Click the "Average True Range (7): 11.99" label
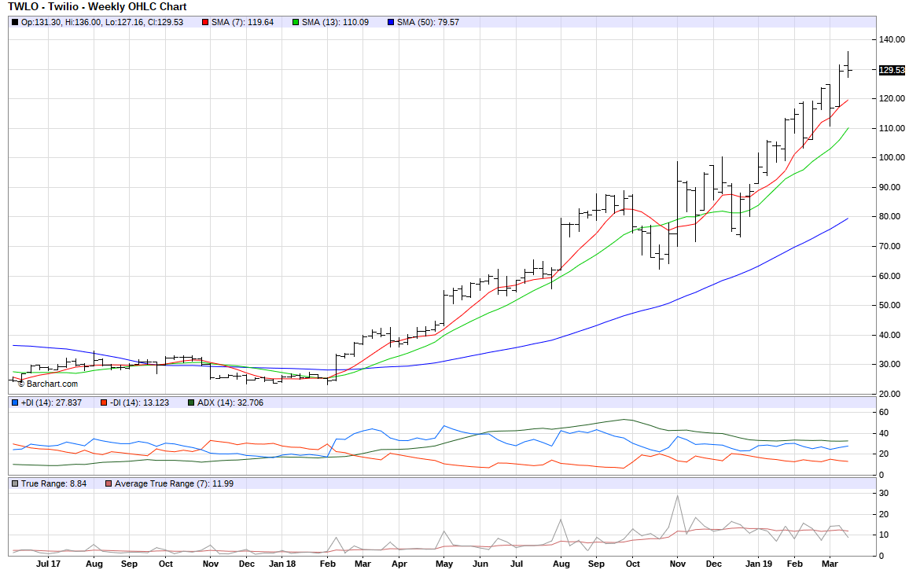 [174, 483]
